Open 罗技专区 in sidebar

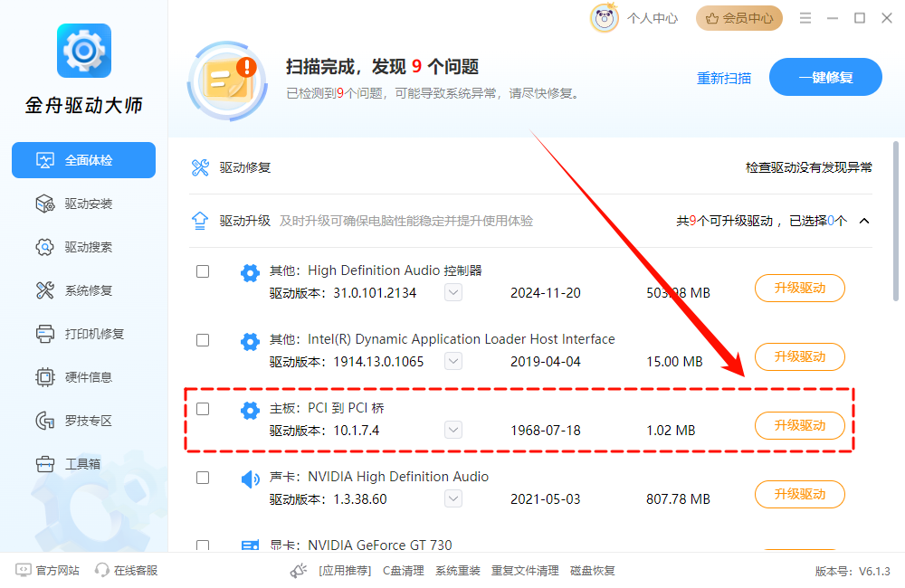[x=83, y=421]
